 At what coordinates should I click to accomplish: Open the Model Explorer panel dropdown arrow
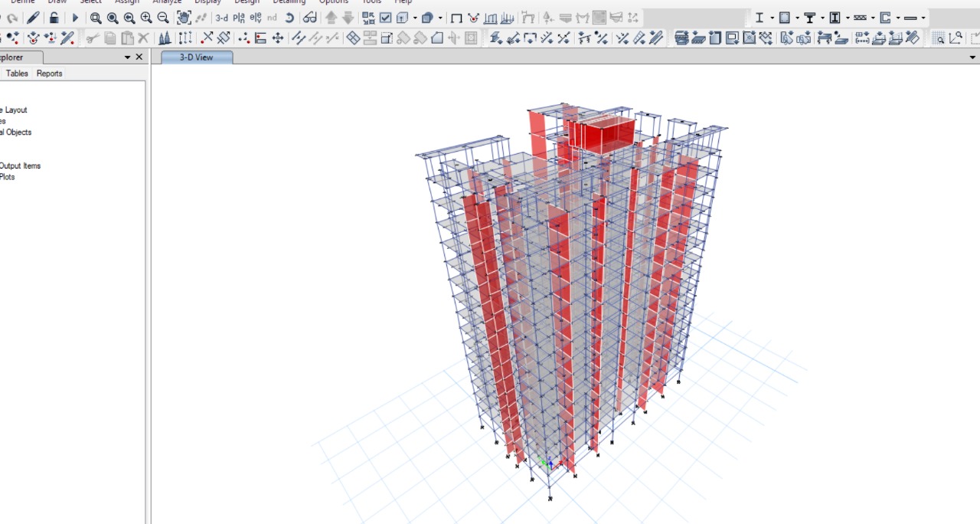click(127, 57)
